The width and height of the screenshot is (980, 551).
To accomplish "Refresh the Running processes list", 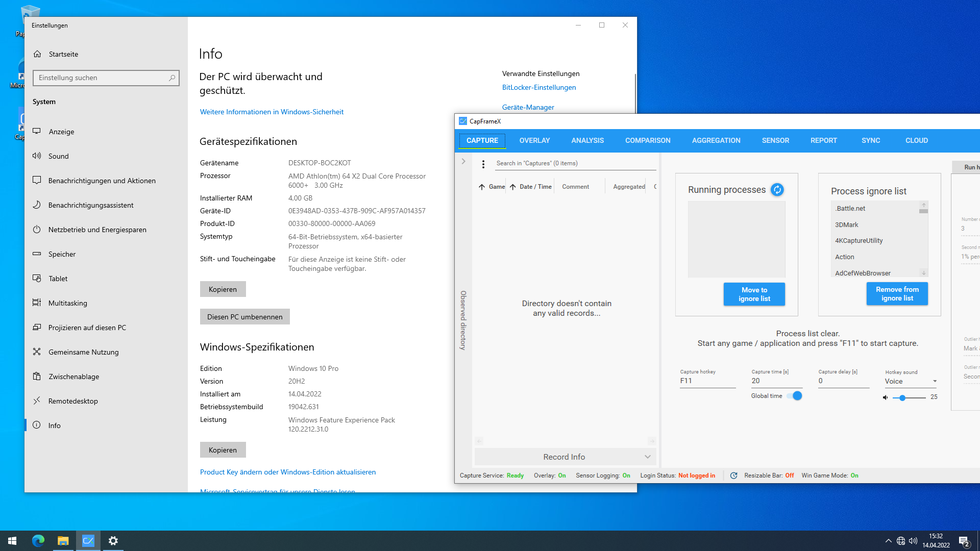I will 777,189.
